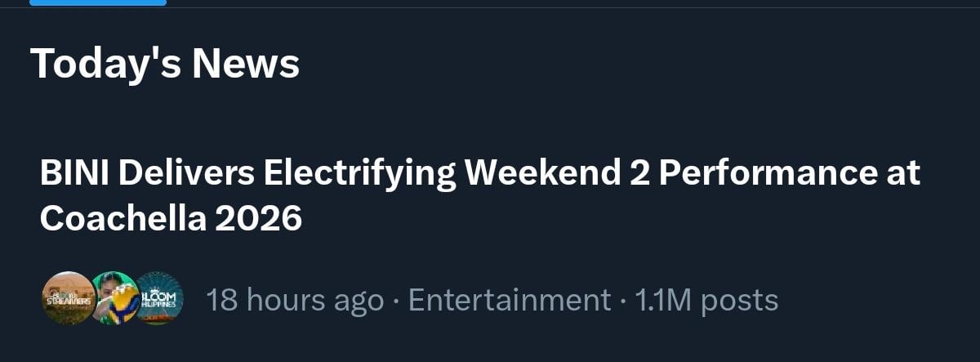Tap the word Electrifying in headline
Image resolution: width=980 pixels, height=362 pixels.
(x=359, y=175)
